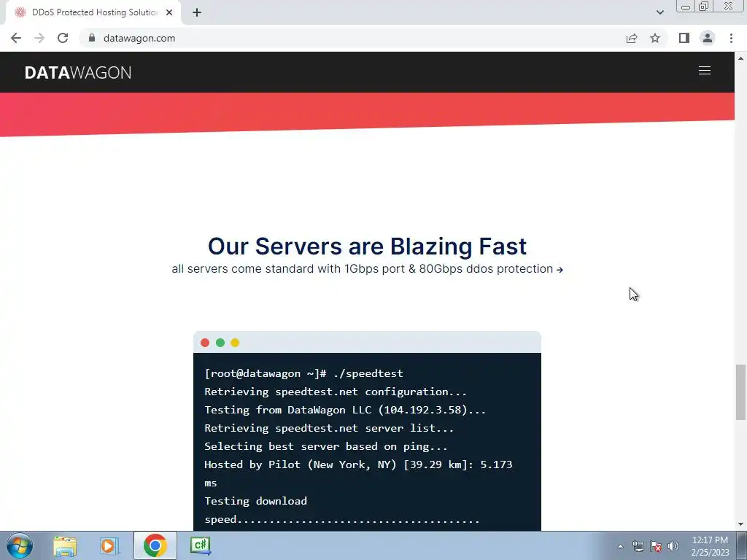This screenshot has width=747, height=560.
Task: Open the clock showing 12:17 PM
Action: pyautogui.click(x=710, y=546)
